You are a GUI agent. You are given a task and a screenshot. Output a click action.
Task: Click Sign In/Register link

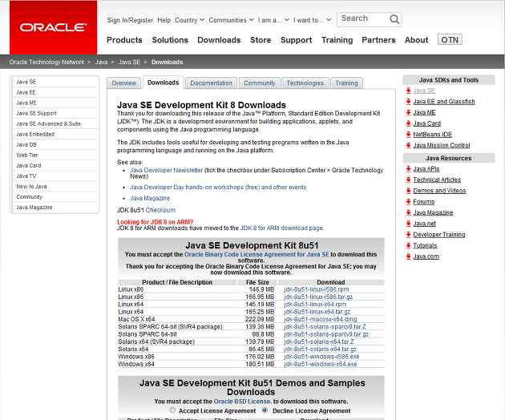click(x=130, y=20)
